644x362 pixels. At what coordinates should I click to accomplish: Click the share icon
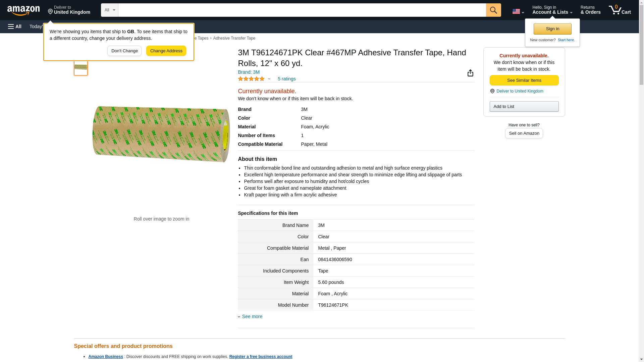(x=470, y=73)
